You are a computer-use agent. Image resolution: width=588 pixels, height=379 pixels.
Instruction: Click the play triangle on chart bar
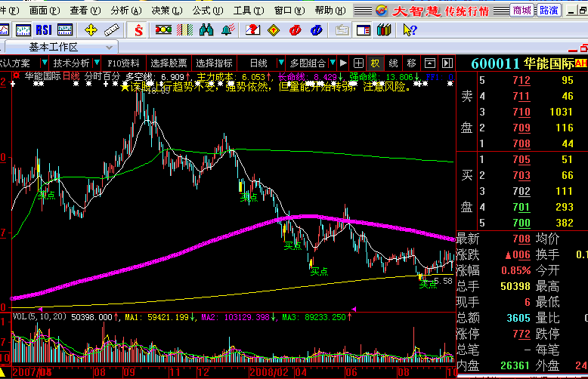tap(343, 63)
